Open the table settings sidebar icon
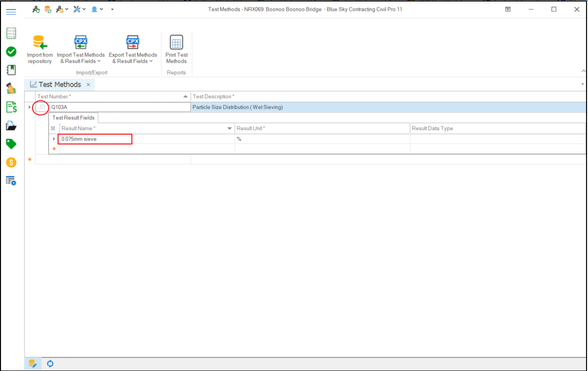This screenshot has width=588, height=371. pos(11,181)
